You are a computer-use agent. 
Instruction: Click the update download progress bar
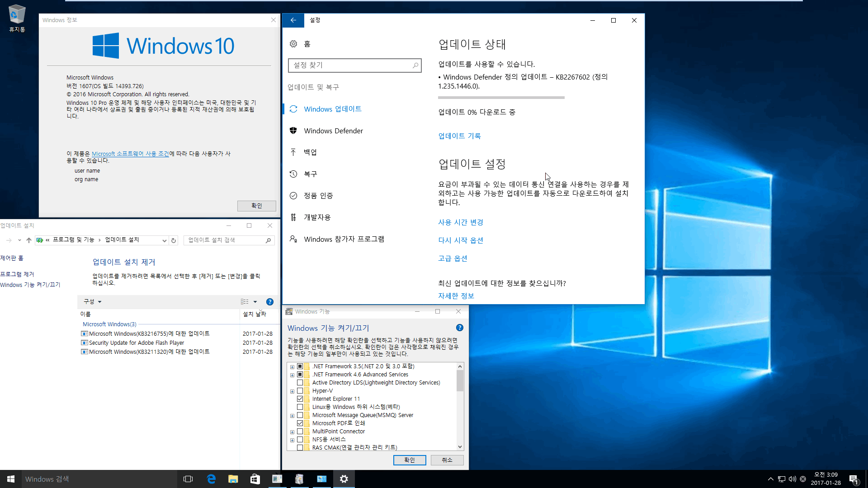point(501,97)
